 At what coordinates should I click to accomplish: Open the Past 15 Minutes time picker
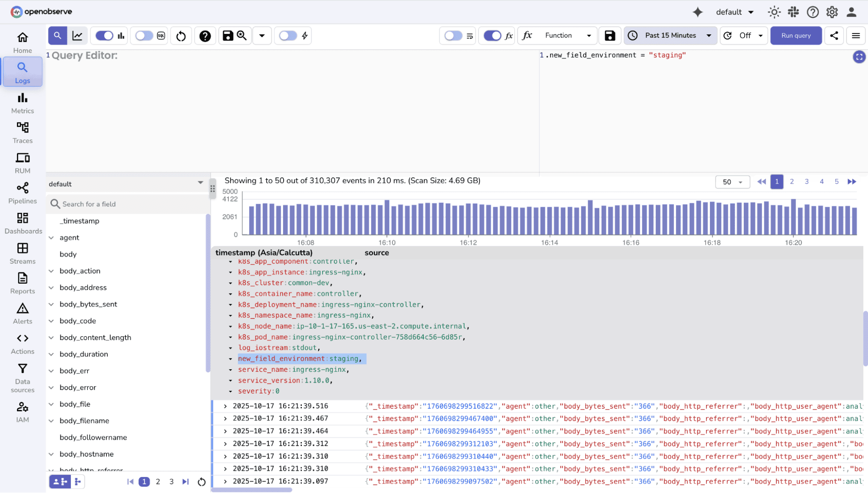point(670,36)
